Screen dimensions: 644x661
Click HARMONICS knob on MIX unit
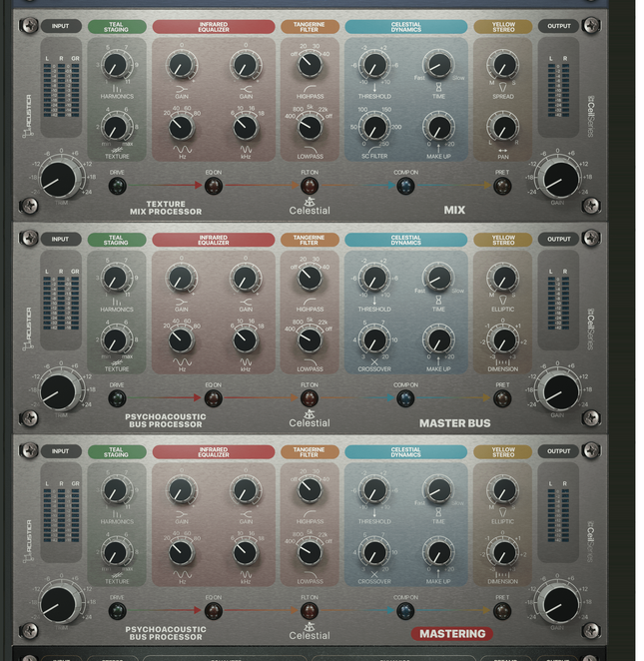[x=116, y=65]
